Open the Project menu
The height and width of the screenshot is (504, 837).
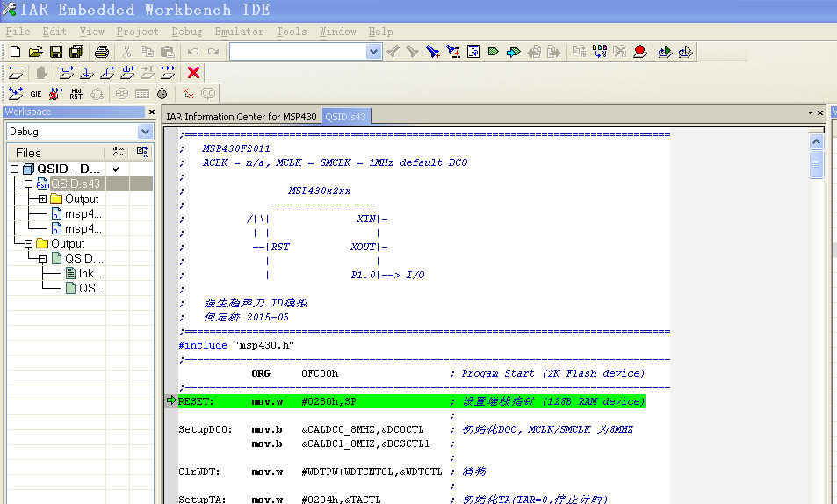(x=137, y=32)
